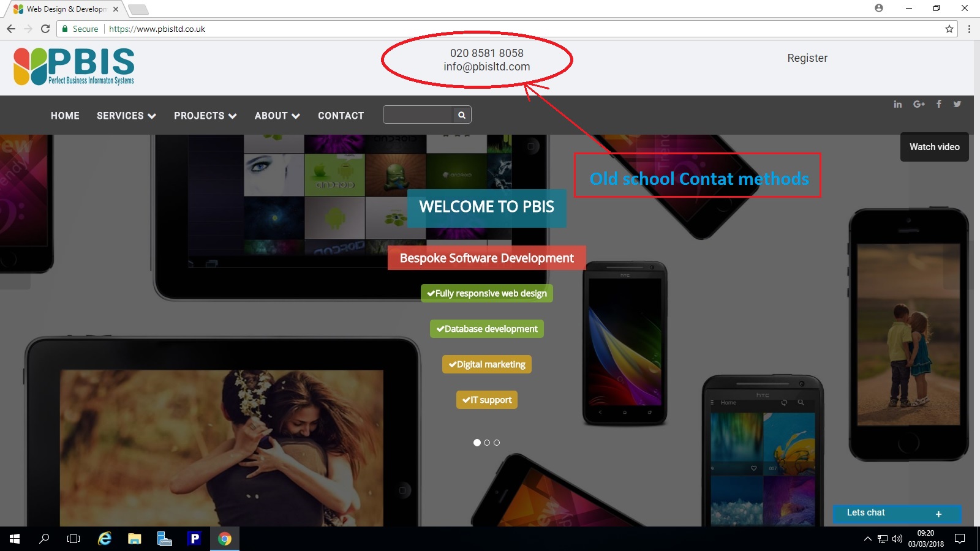
Task: Select the third carousel slide dot
Action: (x=497, y=443)
